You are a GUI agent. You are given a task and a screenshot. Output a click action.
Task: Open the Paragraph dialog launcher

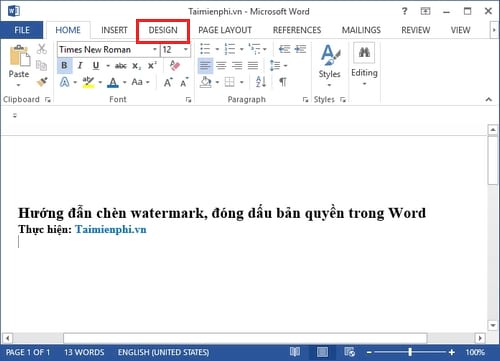coord(305,99)
